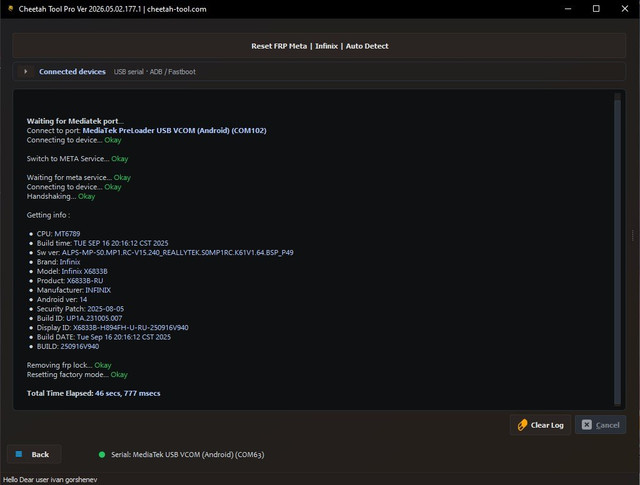Image resolution: width=640 pixels, height=485 pixels.
Task: Click the Android ver: 14 entry
Action: click(62, 300)
